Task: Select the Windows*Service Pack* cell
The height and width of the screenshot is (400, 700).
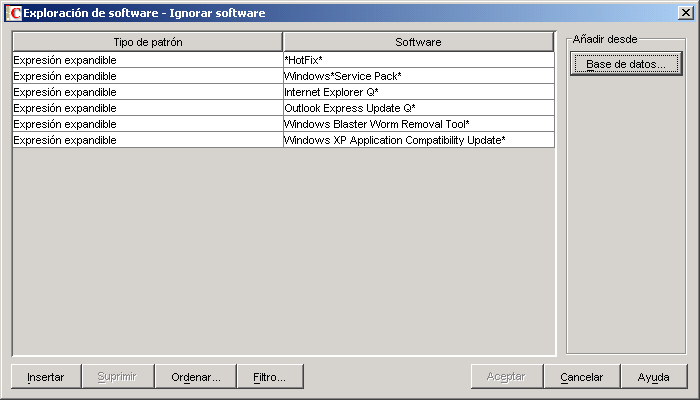Action: coord(419,76)
